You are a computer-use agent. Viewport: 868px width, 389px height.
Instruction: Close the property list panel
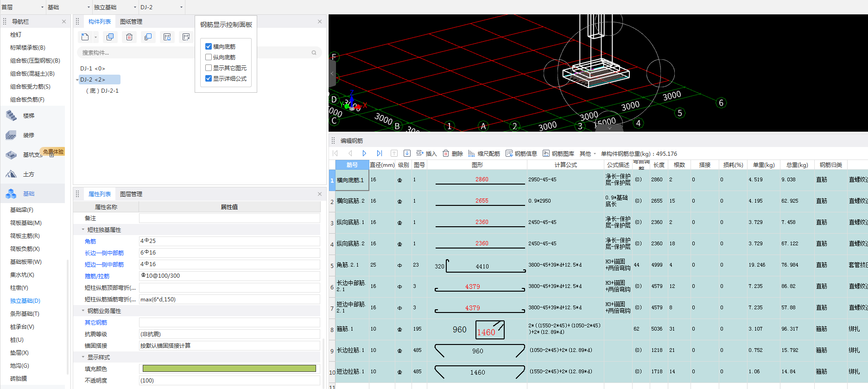click(319, 194)
